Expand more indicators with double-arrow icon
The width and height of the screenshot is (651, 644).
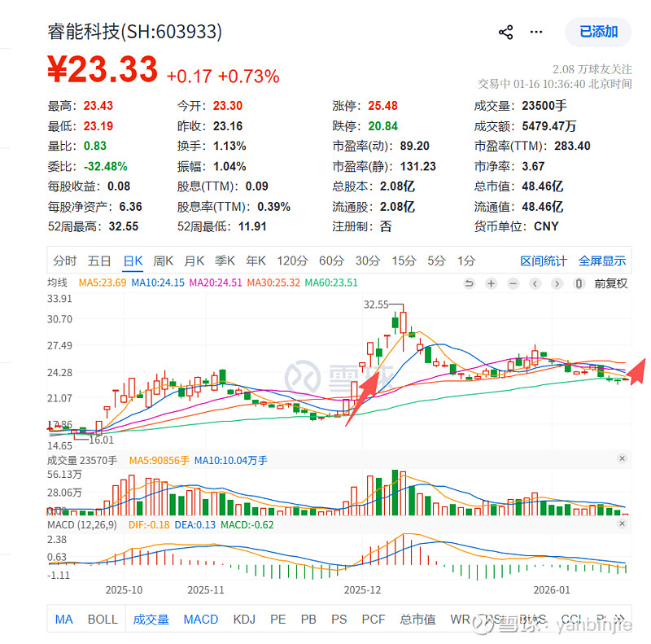620,619
